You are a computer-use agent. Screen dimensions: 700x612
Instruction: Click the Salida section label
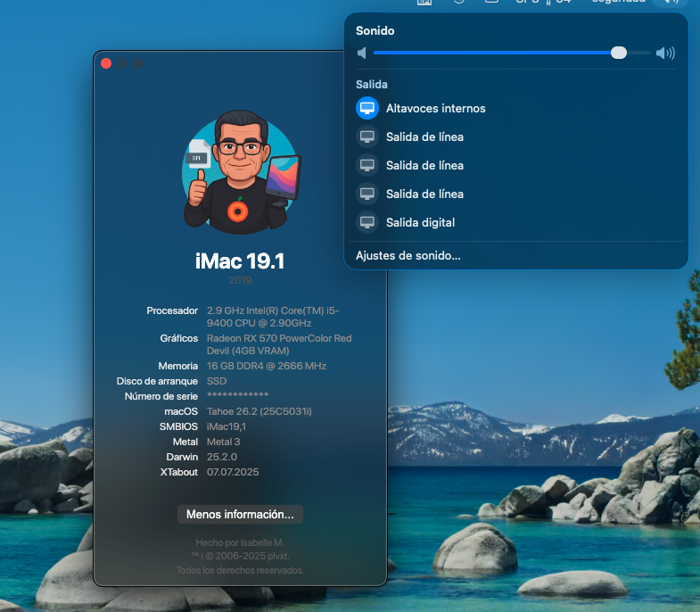point(372,85)
